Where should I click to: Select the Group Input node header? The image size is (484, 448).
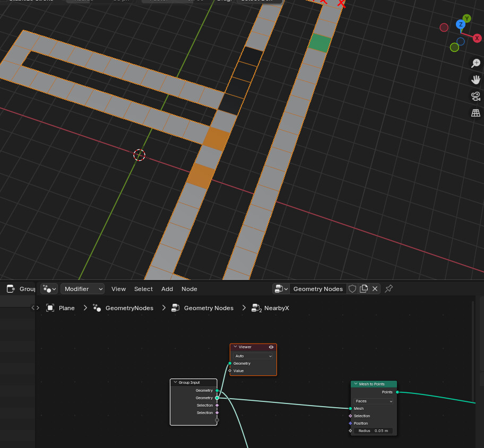194,382
